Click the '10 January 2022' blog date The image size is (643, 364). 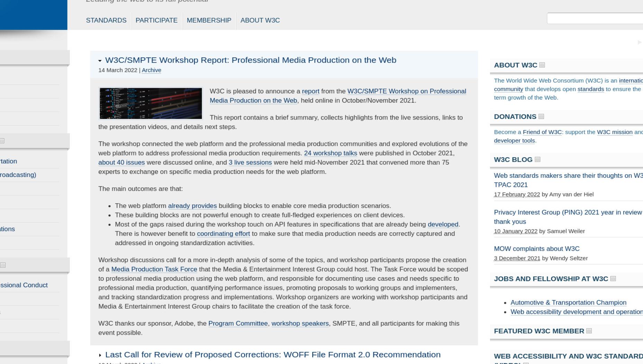pos(516,231)
